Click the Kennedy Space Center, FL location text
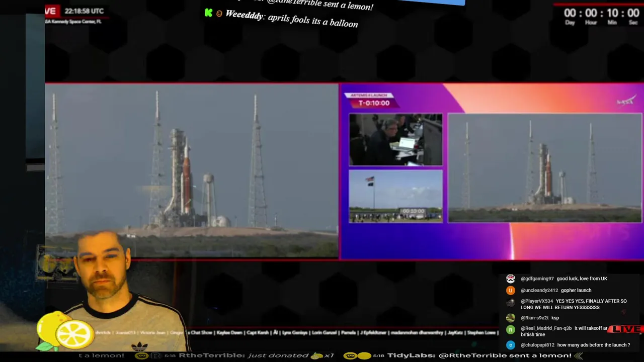This screenshot has height=362, width=644. (73, 22)
